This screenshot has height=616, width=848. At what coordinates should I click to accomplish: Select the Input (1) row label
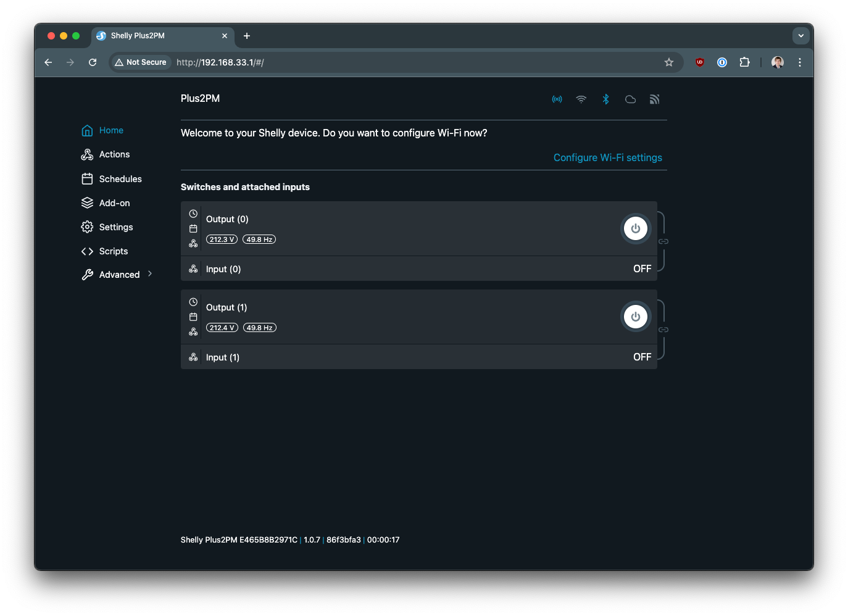pos(223,357)
